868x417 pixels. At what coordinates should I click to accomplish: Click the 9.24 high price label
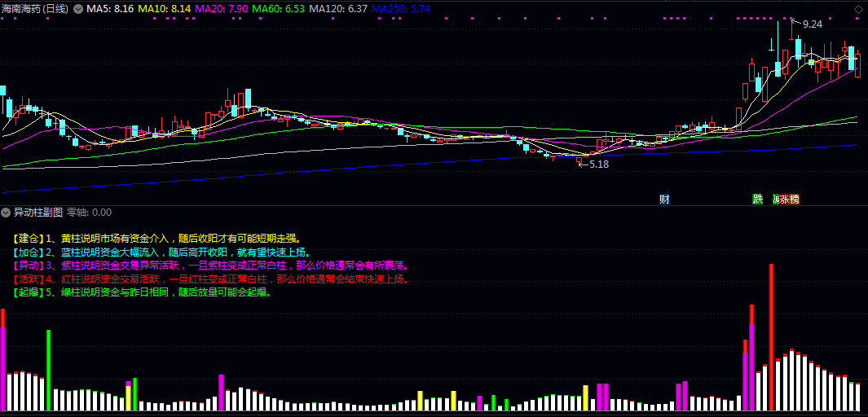click(x=812, y=24)
